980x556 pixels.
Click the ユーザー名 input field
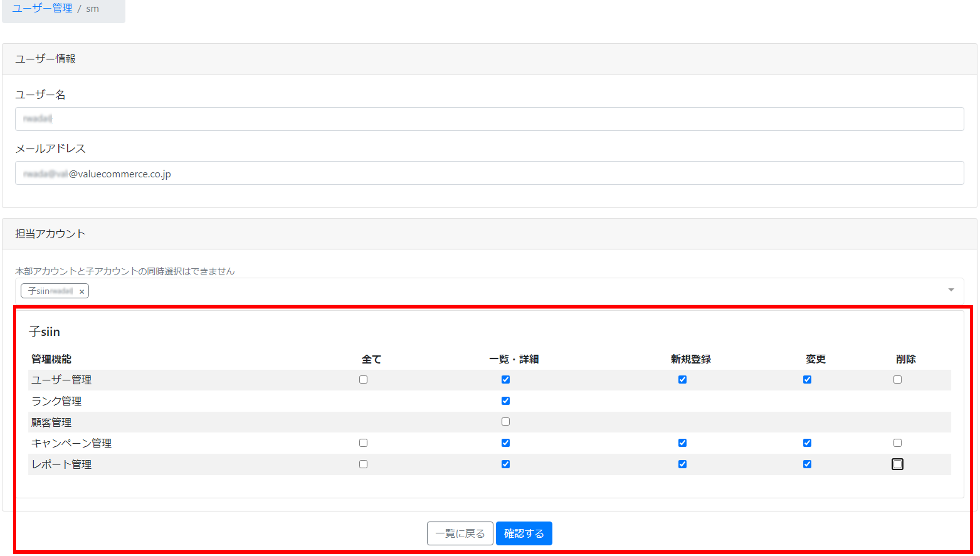490,119
